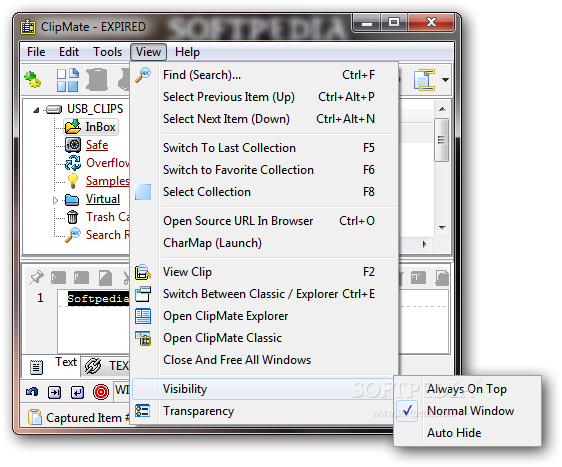Select the USB_CLIPS database
Image resolution: width=562 pixels, height=467 pixels.
pyautogui.click(x=95, y=109)
